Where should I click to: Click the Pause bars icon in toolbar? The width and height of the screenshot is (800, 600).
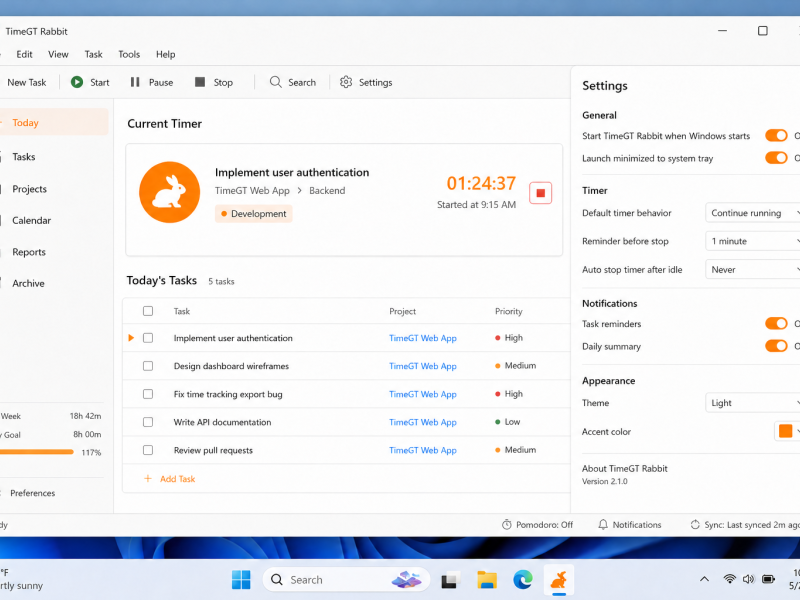coord(135,82)
